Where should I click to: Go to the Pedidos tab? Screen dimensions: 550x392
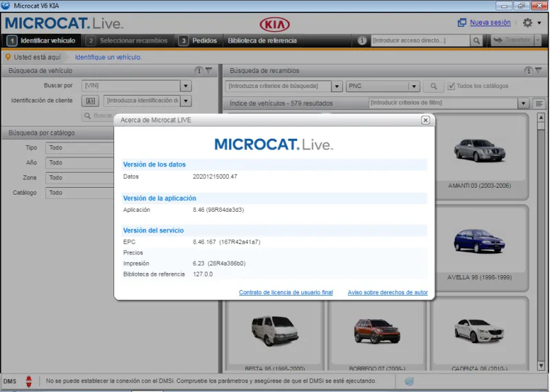(x=198, y=41)
